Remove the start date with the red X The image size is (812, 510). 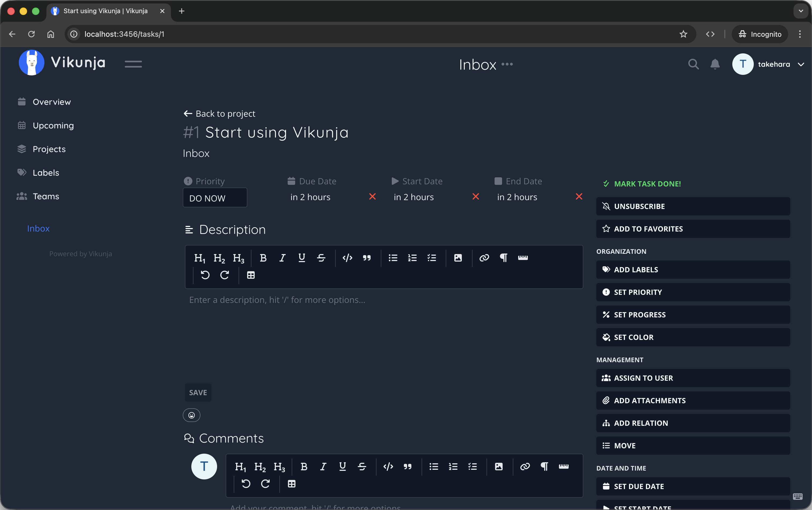click(x=476, y=197)
